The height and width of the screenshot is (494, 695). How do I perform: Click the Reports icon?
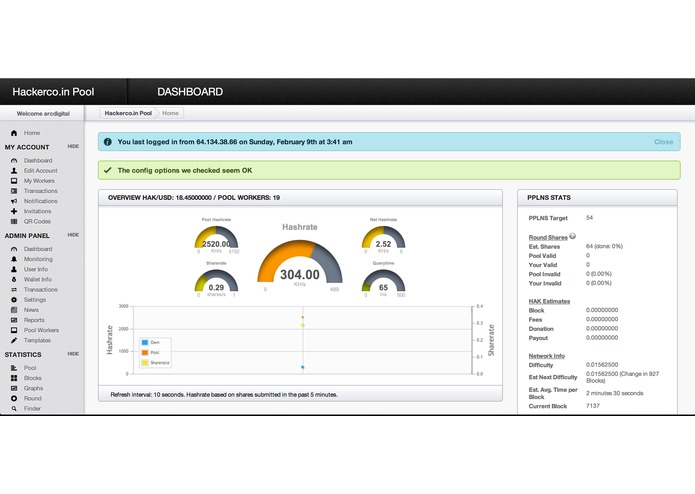[14, 320]
